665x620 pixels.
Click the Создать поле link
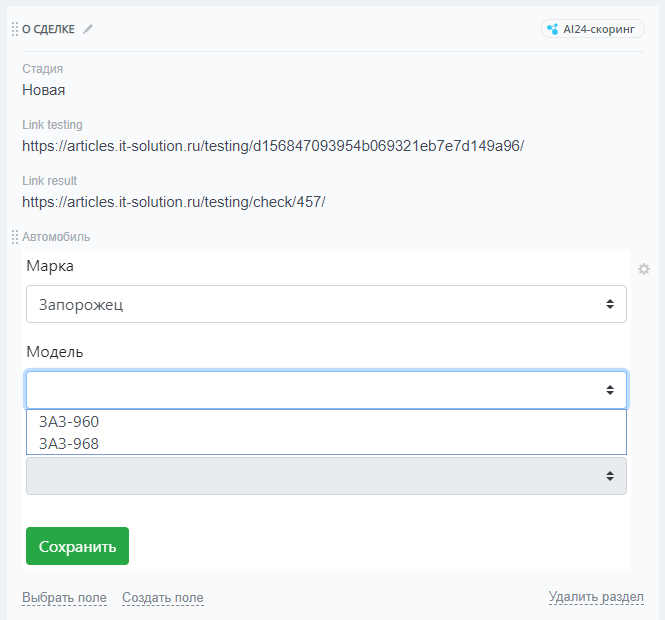pos(163,598)
